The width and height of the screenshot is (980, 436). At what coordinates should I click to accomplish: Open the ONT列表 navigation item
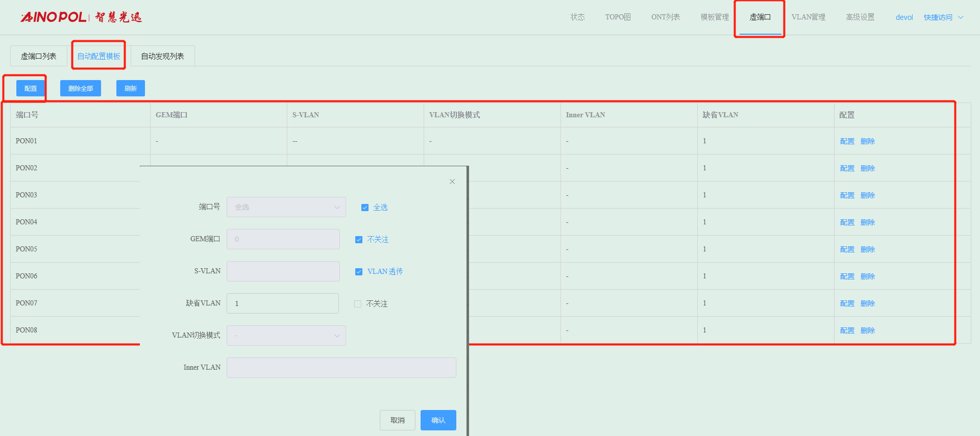point(665,17)
